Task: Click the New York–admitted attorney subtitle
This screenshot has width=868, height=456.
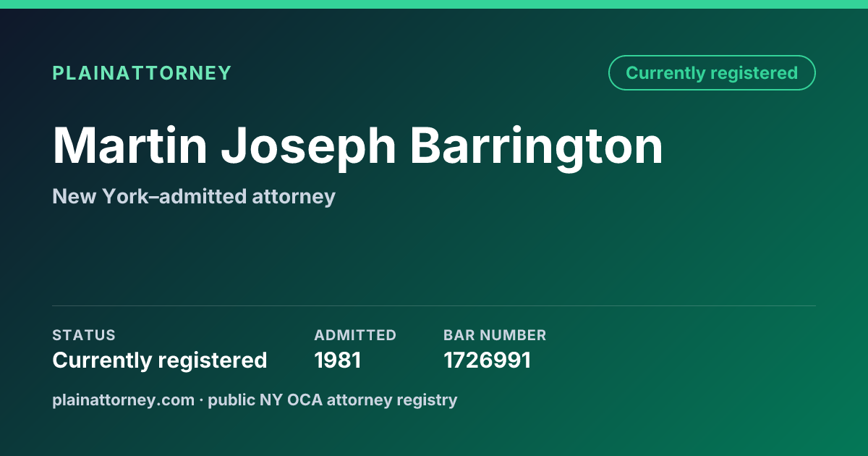Action: click(194, 196)
